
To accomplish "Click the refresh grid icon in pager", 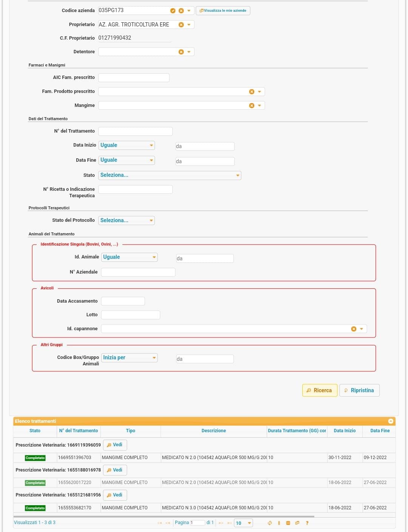I will (x=270, y=523).
